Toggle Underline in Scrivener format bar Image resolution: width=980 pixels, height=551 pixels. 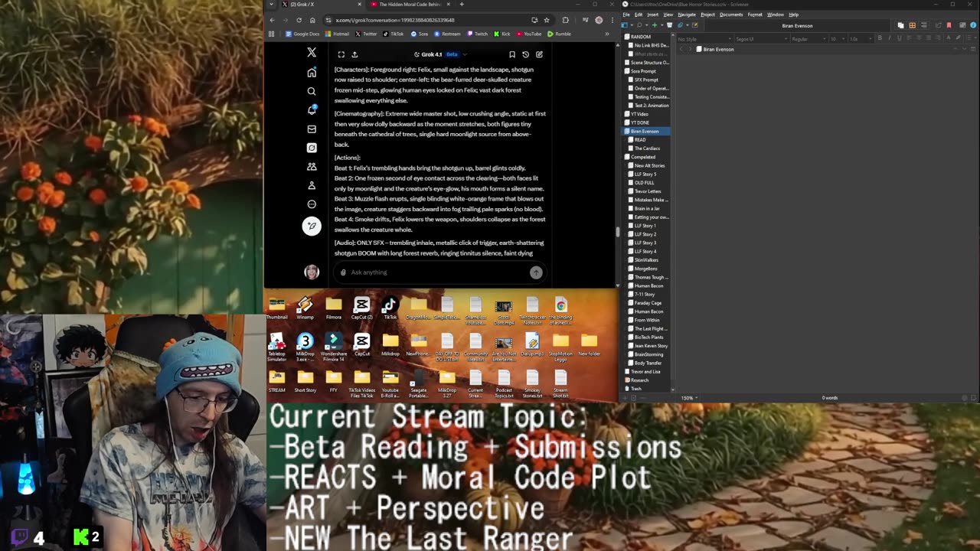click(x=899, y=38)
